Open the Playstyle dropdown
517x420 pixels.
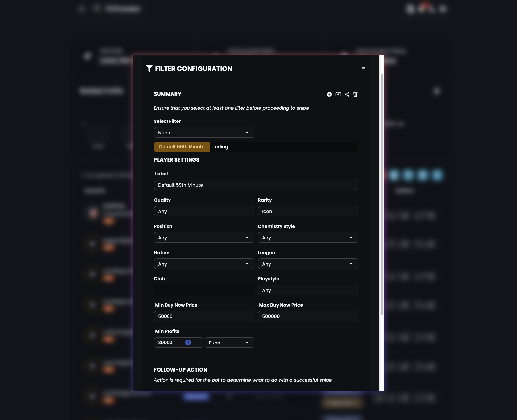pos(308,290)
